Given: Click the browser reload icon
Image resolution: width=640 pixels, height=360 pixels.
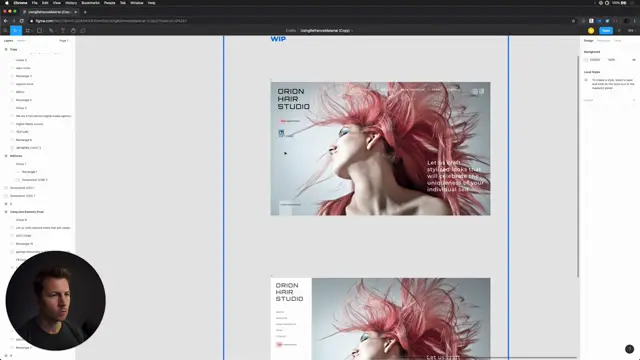Looking at the screenshot, I should [22, 21].
